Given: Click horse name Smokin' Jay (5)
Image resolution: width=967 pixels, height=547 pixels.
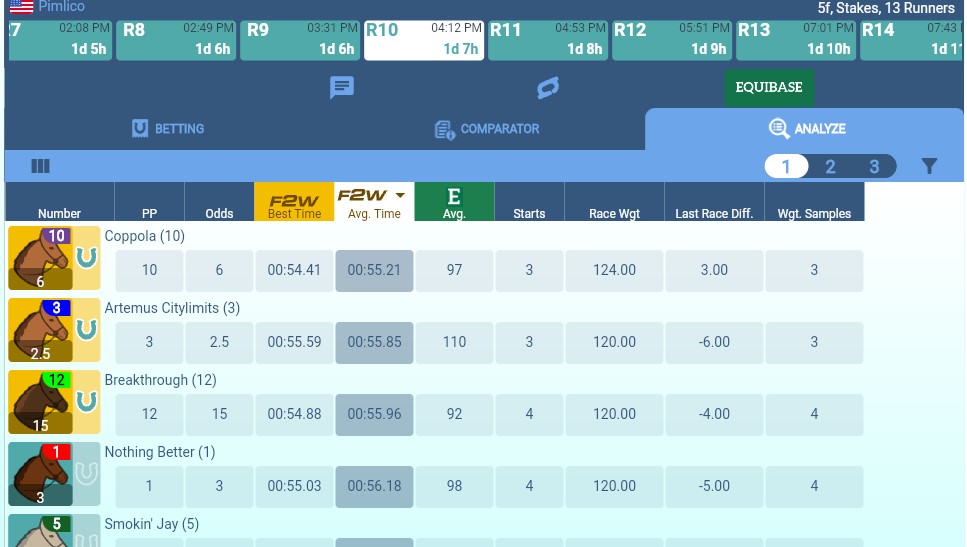Looking at the screenshot, I should 152,524.
